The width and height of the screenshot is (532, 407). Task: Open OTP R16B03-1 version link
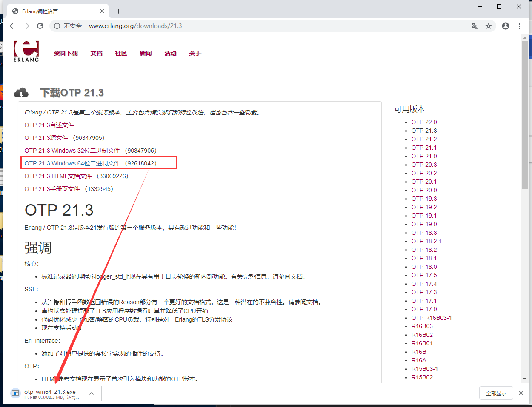[432, 318]
